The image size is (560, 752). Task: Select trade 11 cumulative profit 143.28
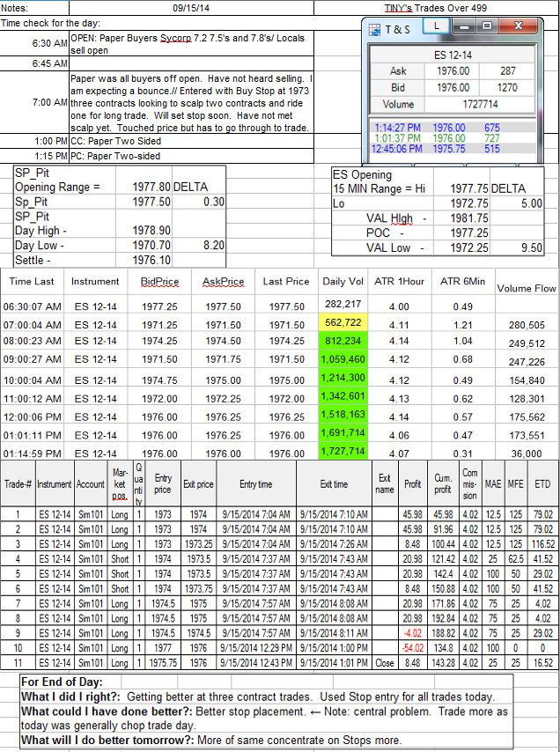pos(443,663)
